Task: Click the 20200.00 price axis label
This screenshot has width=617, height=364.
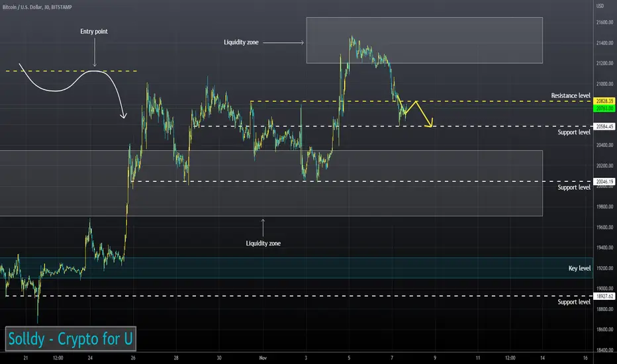Action: 604,165
